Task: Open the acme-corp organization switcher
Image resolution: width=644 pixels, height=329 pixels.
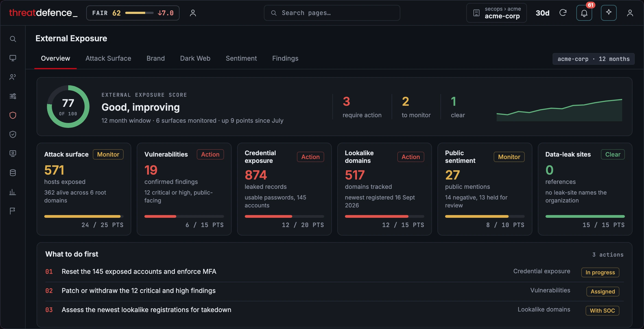Action: [x=497, y=13]
